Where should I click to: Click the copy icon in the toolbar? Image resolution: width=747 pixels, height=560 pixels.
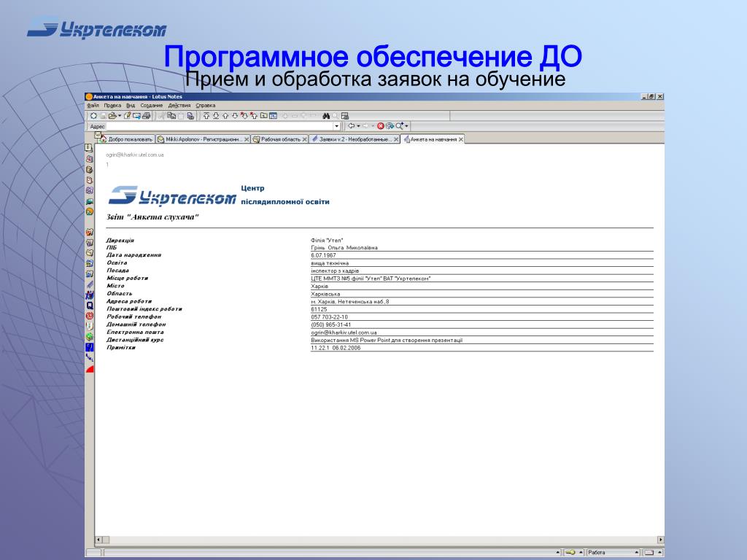(x=171, y=116)
